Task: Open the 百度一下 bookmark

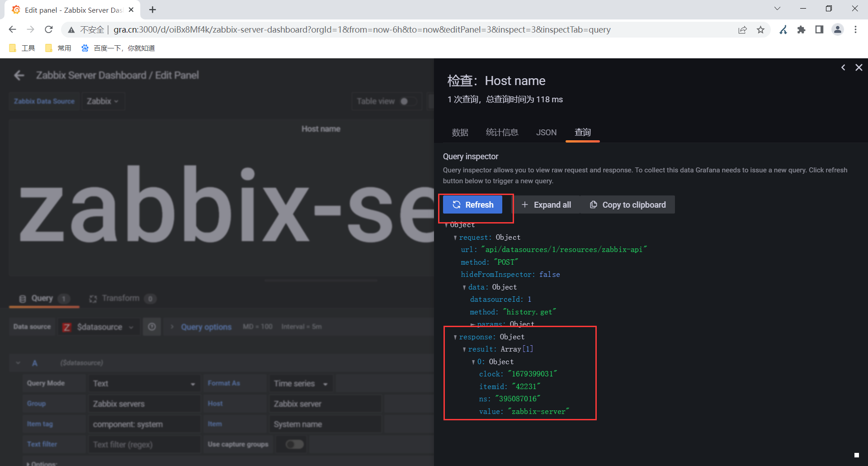Action: point(118,48)
